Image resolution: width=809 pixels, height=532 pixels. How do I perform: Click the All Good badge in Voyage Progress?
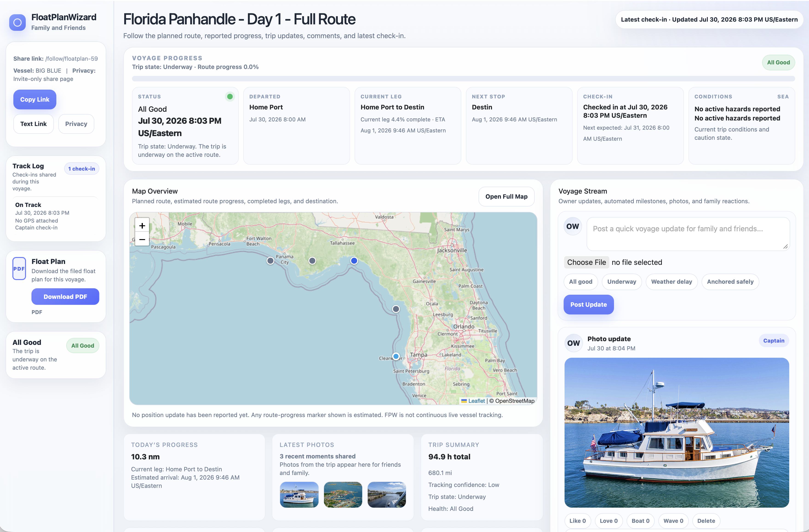778,63
